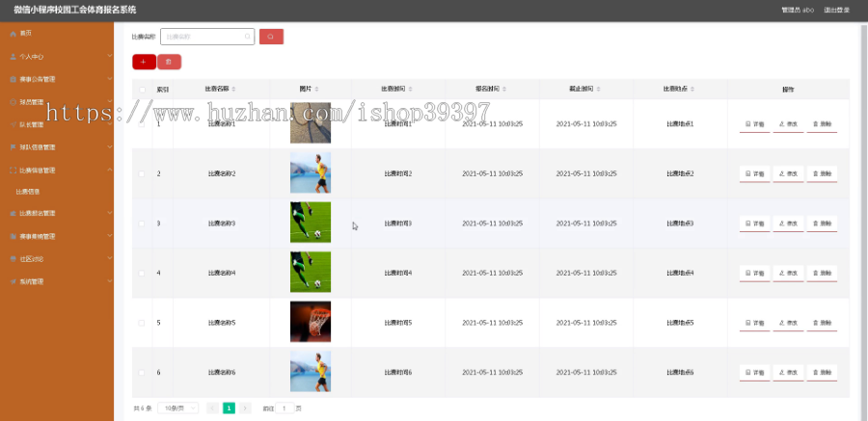Click 删除 for row 比赛名称1
This screenshot has width=868, height=421.
coord(822,124)
